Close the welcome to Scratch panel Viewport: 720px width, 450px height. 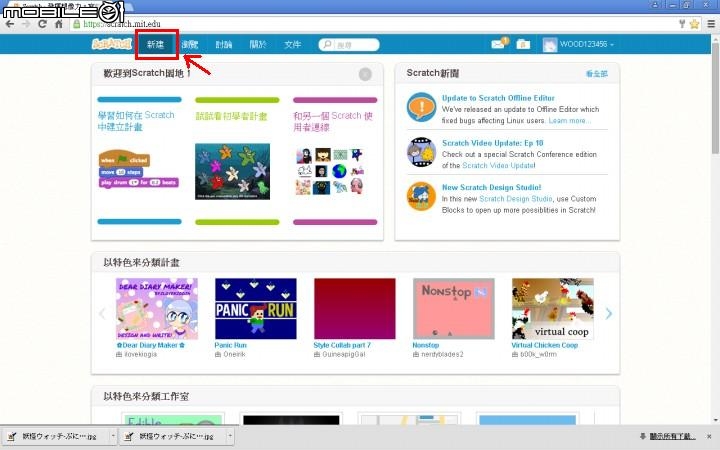tap(365, 74)
